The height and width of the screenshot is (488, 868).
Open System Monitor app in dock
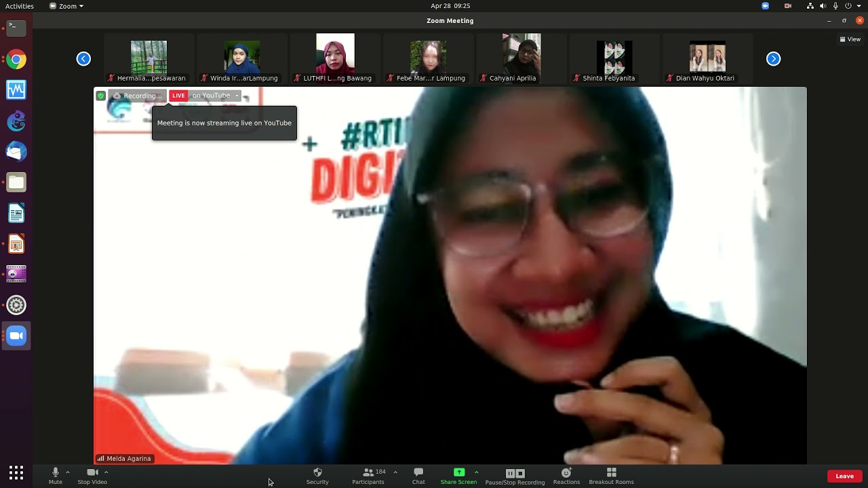(x=16, y=89)
